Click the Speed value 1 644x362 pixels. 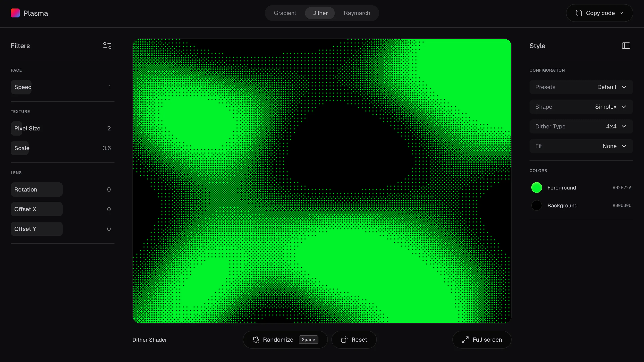pos(110,87)
